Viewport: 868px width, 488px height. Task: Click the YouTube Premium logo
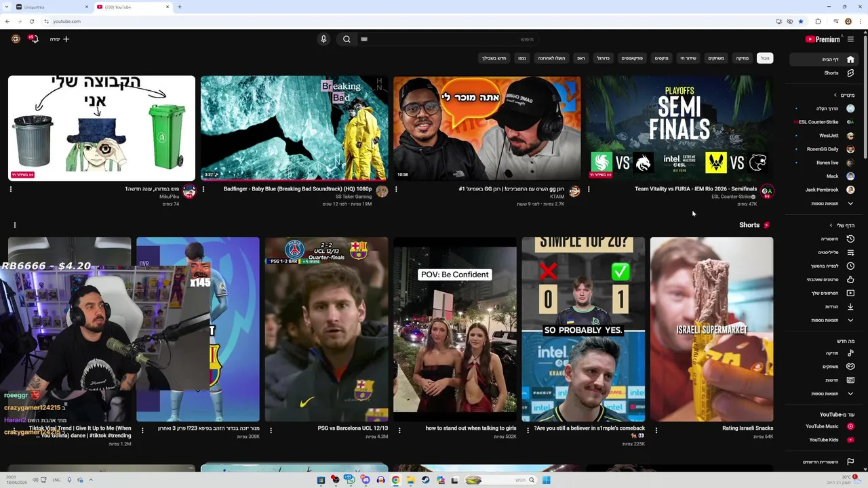click(x=823, y=39)
